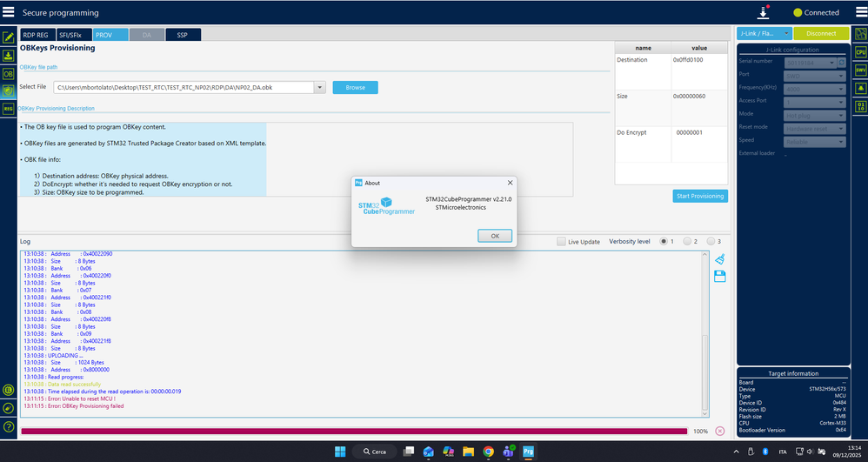Open Microsoft Teams from the taskbar

click(508, 452)
